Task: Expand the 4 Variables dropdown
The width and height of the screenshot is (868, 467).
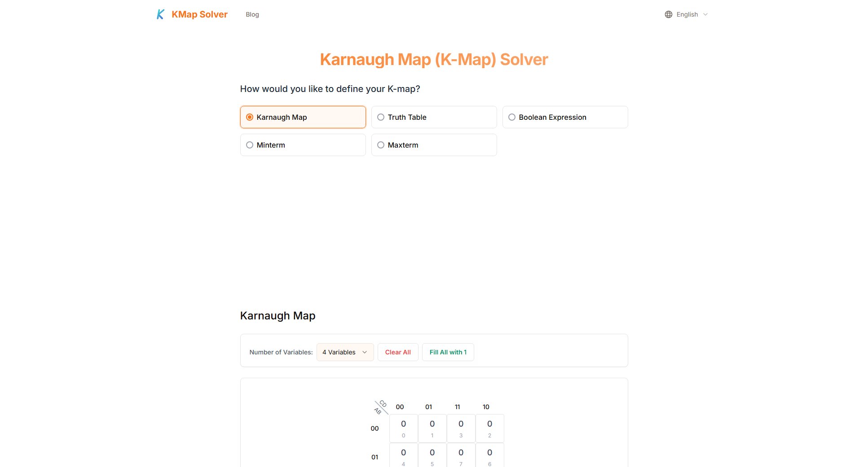Action: [x=345, y=352]
